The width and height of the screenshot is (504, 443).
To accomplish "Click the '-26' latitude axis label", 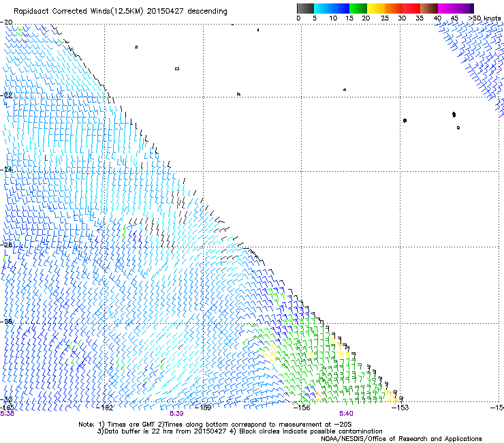I will (6, 245).
